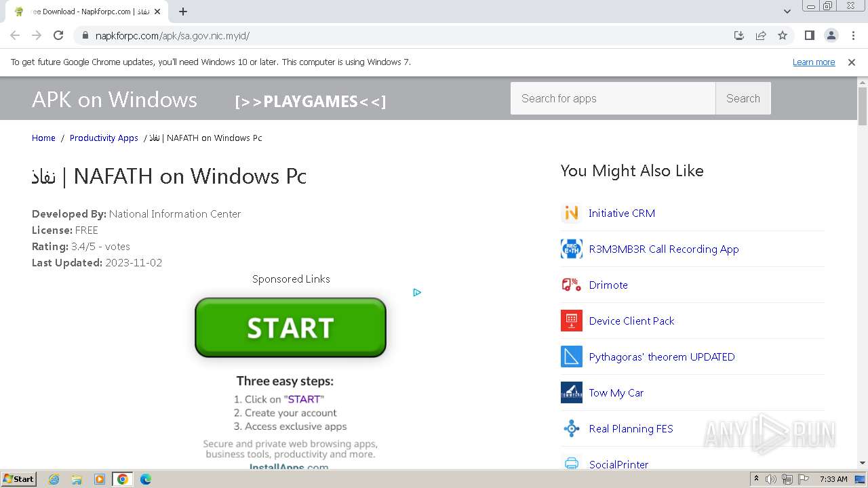
Task: Open the volume control tray icon
Action: [x=771, y=479]
